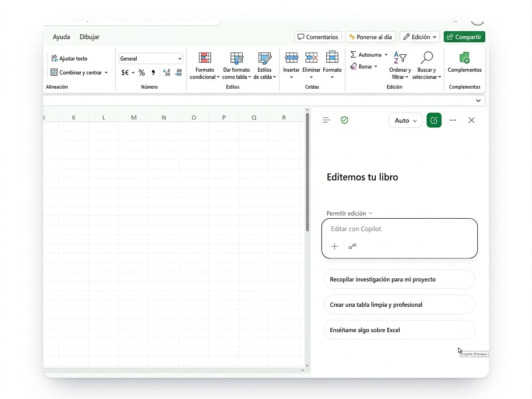
Task: Apply comma style format
Action: coord(153,73)
